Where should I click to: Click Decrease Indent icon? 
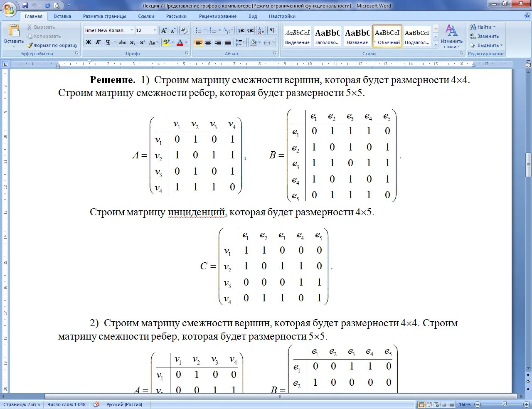pos(241,30)
